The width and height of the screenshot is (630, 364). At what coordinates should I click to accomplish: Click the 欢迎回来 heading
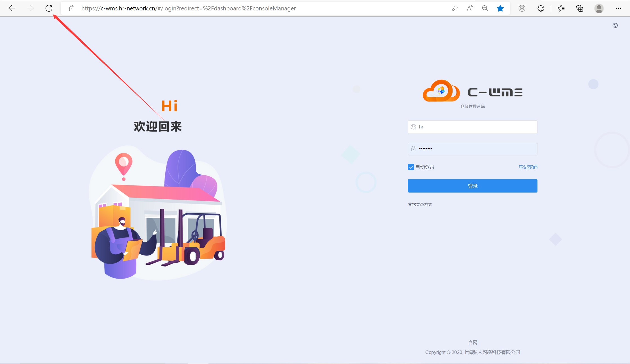coord(158,126)
